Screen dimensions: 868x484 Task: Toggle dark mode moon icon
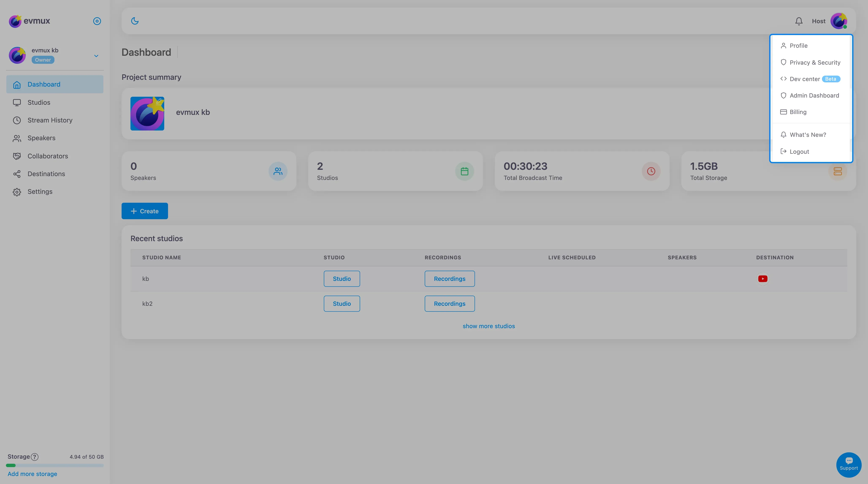(x=135, y=21)
